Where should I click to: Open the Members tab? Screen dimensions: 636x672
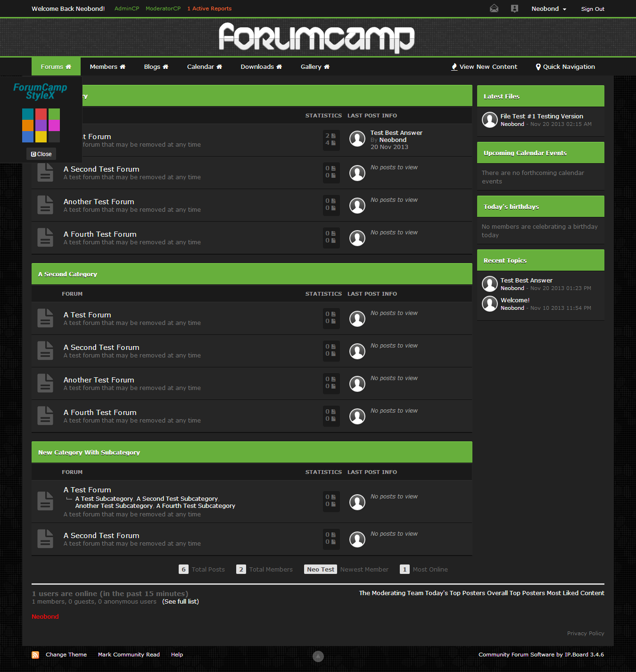pos(107,66)
